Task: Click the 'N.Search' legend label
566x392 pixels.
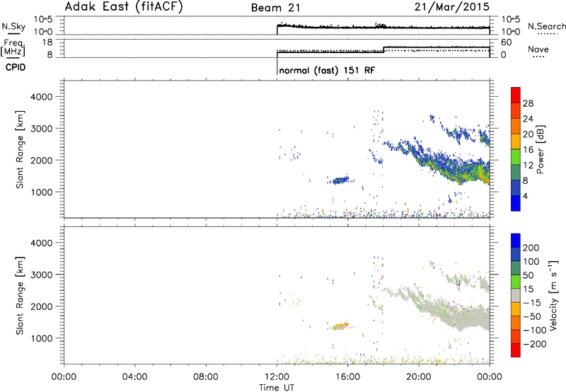Action: tap(546, 26)
